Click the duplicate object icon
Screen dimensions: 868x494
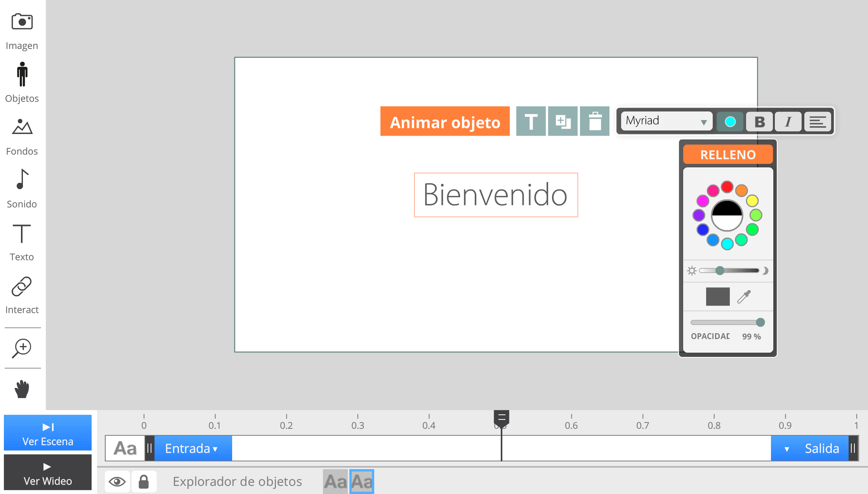[563, 121]
